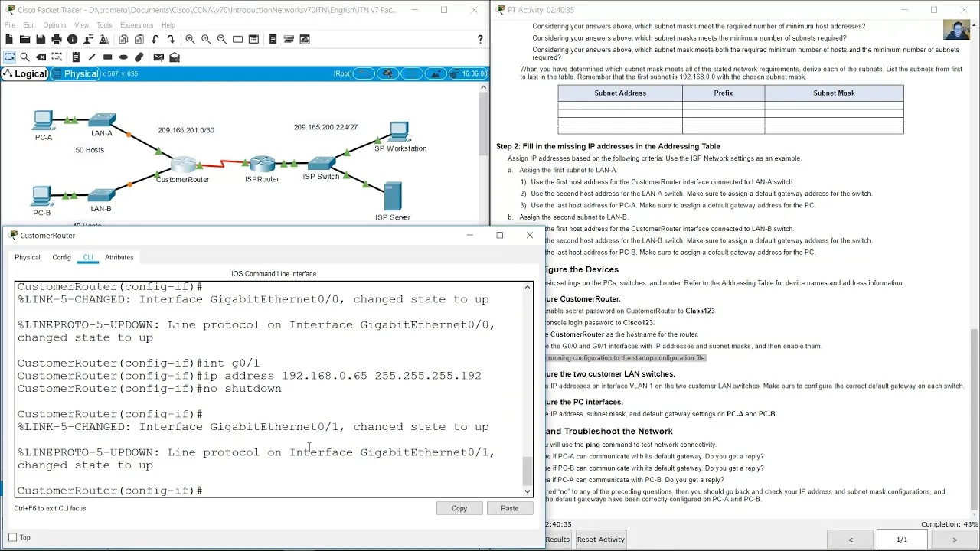Go to next activity page arrow
This screenshot has width=980, height=551.
[x=955, y=540]
